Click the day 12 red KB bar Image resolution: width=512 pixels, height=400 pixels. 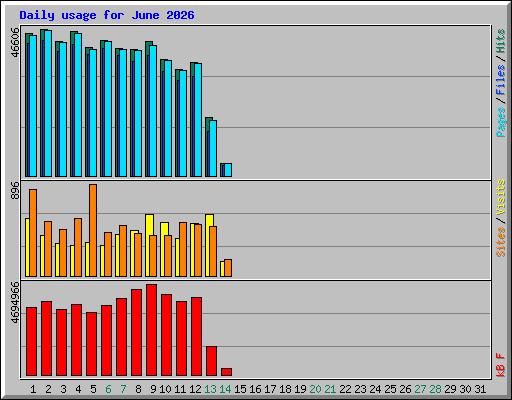(x=196, y=337)
